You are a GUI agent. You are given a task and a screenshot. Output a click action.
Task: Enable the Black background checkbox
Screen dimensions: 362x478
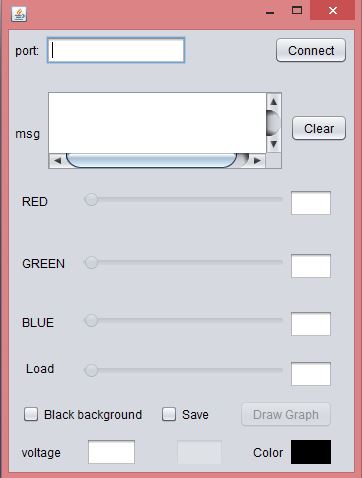[x=31, y=414]
